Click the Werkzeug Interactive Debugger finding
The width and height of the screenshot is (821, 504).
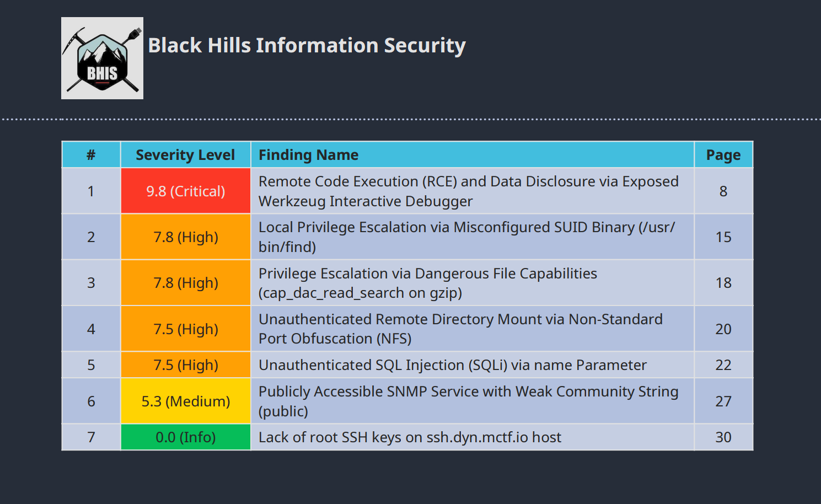[473, 191]
